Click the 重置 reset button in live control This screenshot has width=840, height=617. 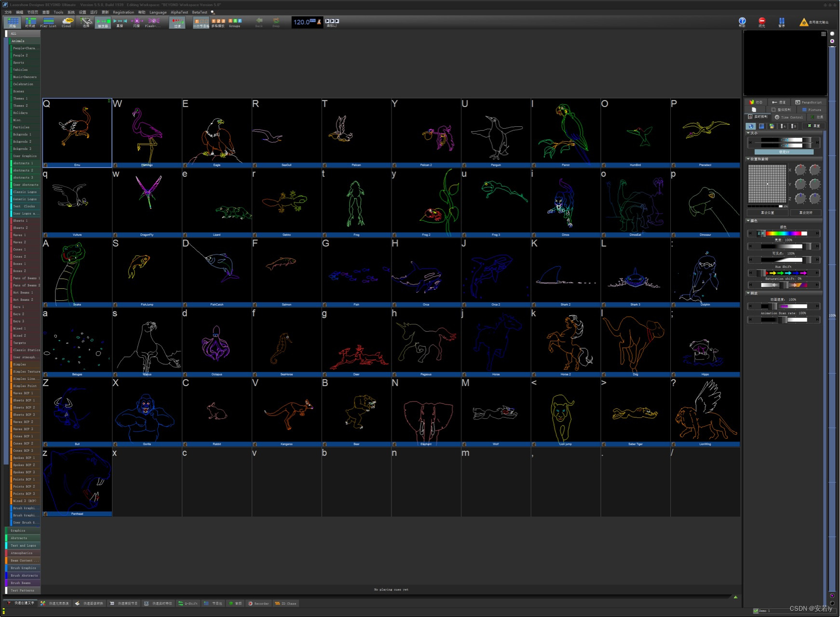point(813,126)
